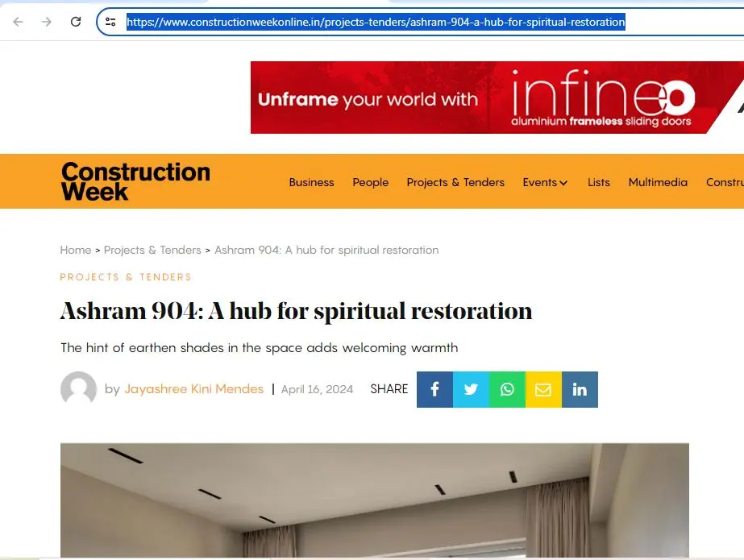Reload the page with refresh icon
This screenshot has width=744, height=560.
(x=76, y=22)
